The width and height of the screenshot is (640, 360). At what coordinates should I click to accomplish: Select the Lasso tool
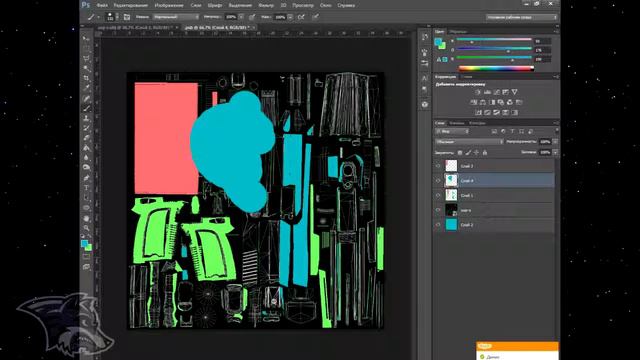[x=86, y=59]
